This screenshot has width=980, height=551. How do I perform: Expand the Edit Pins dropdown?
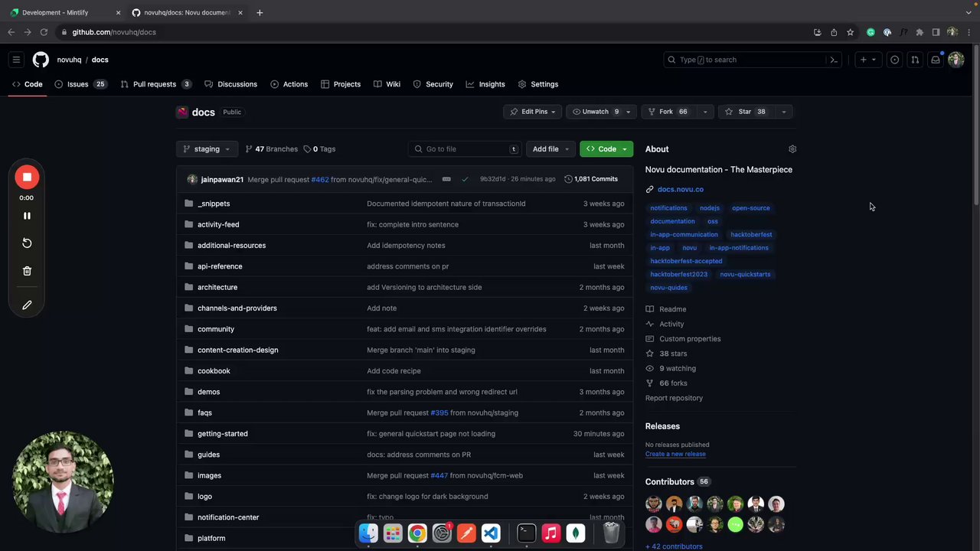[x=533, y=112]
